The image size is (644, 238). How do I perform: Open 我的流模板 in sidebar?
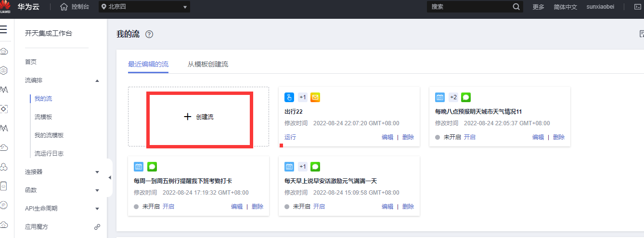pos(49,135)
